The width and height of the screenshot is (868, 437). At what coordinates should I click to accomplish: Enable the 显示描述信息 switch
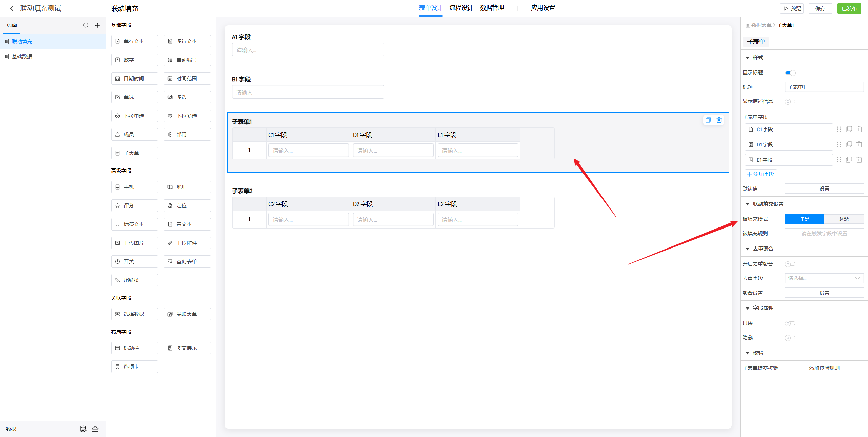coord(790,101)
